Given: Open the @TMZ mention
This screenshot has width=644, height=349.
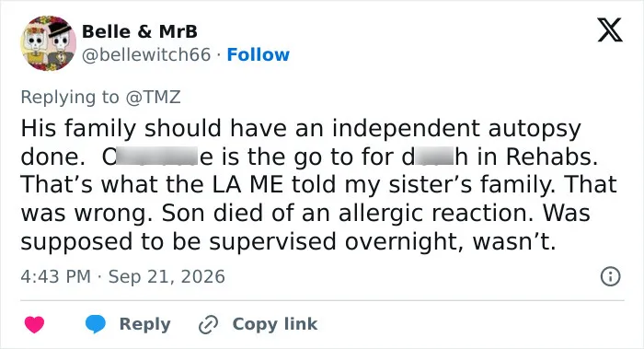Looking at the screenshot, I should [153, 97].
